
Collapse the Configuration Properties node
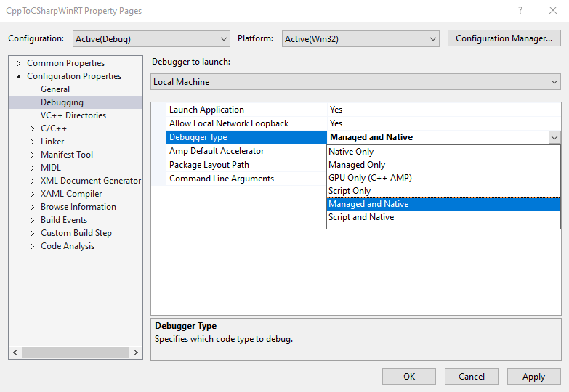coord(19,76)
